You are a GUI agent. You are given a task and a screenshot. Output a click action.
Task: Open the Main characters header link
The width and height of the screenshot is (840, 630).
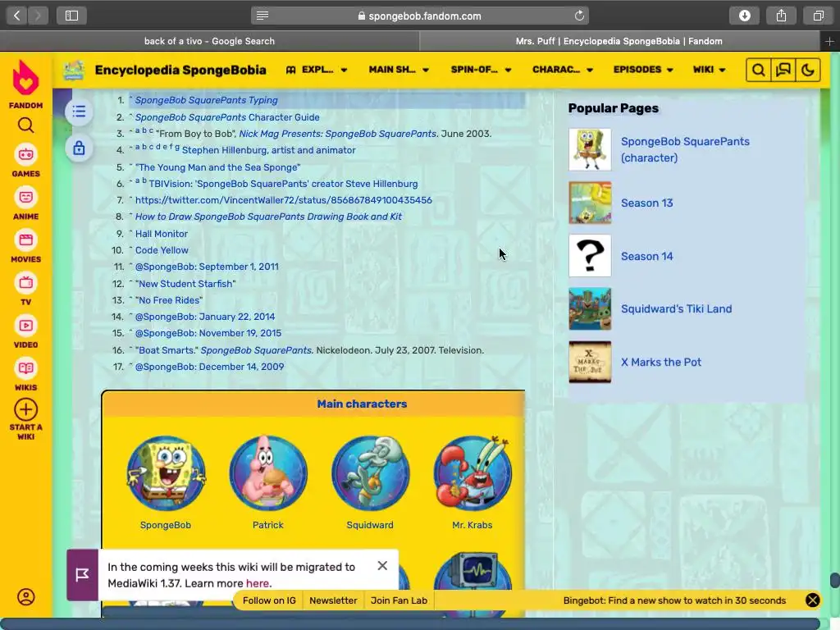pyautogui.click(x=362, y=404)
